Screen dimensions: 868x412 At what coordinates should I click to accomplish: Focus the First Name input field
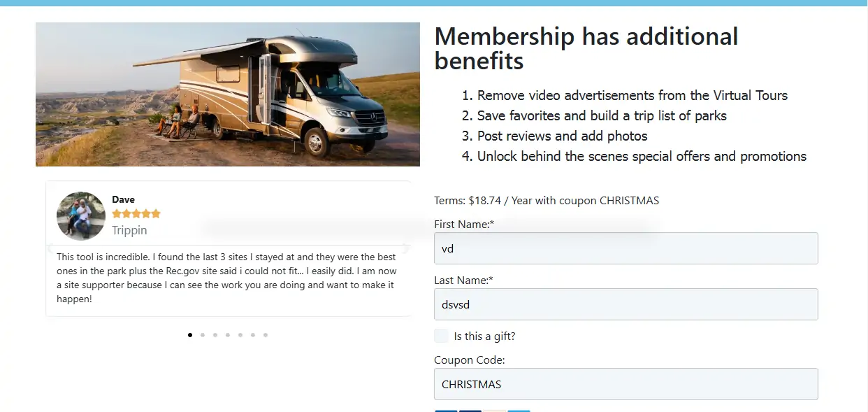point(626,248)
